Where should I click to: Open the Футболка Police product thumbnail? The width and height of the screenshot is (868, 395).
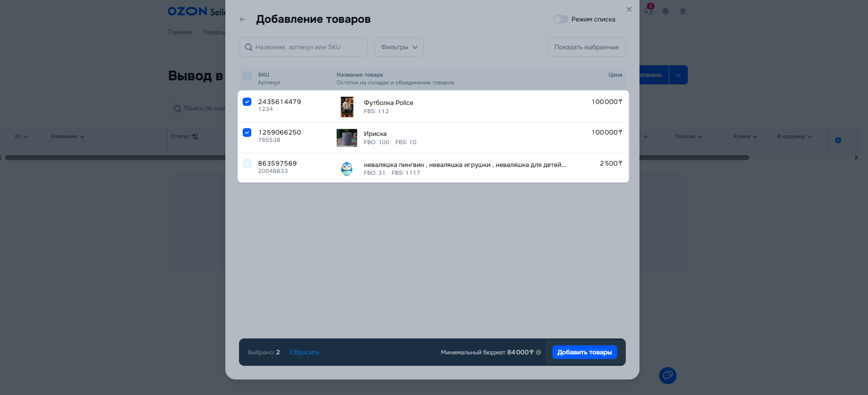coord(347,107)
